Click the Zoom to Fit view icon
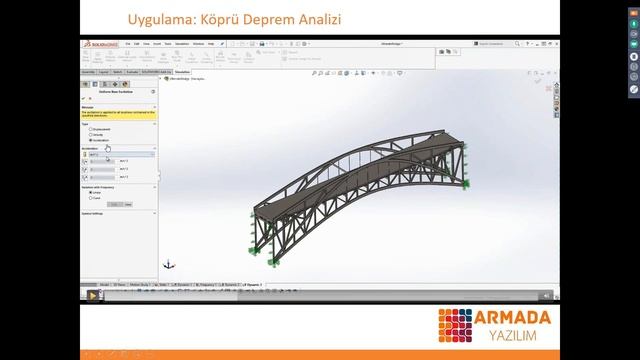Image resolution: width=640 pixels, height=360 pixels. (314, 73)
